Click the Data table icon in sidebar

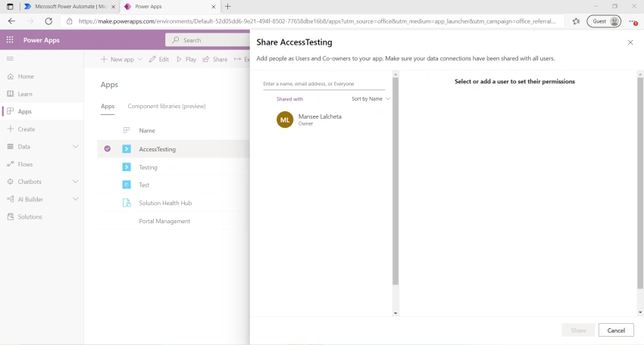(x=11, y=147)
